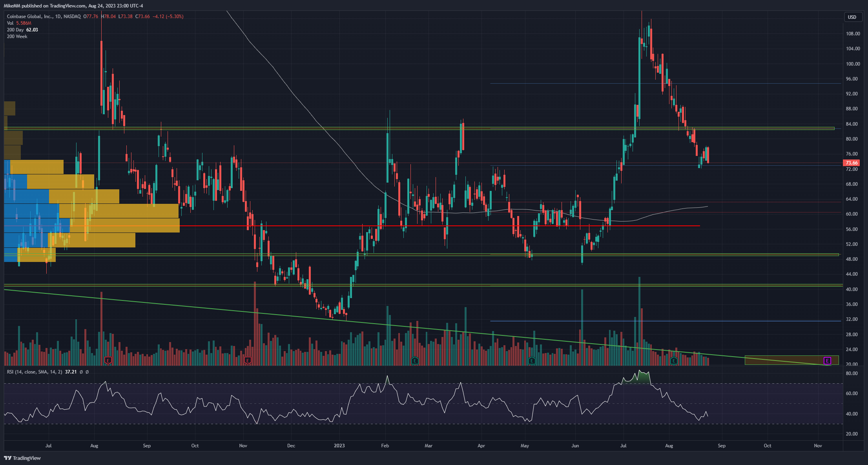Click the 48.00 price axis label
The width and height of the screenshot is (868, 465).
tap(852, 259)
